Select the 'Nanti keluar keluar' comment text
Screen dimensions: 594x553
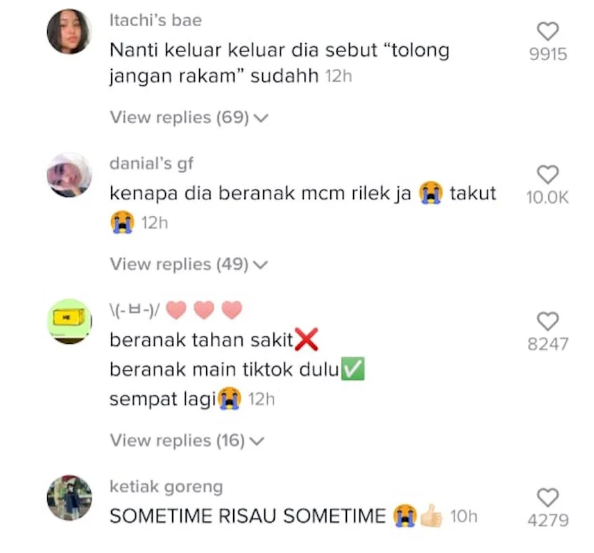click(279, 63)
